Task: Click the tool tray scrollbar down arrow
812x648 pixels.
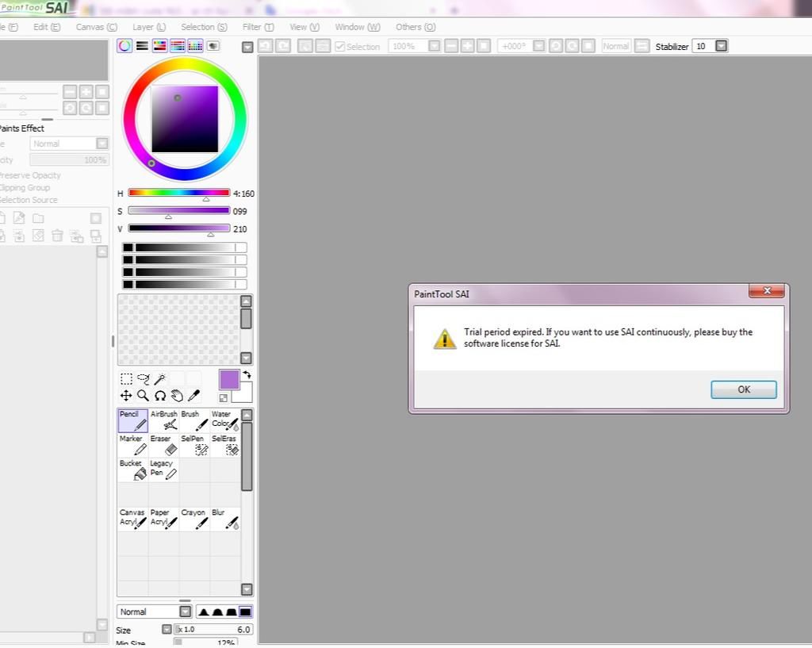Action: [x=247, y=589]
